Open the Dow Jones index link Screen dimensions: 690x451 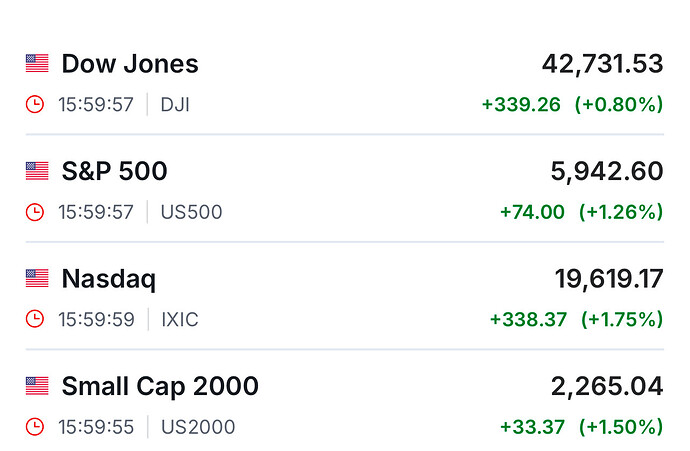pos(130,64)
